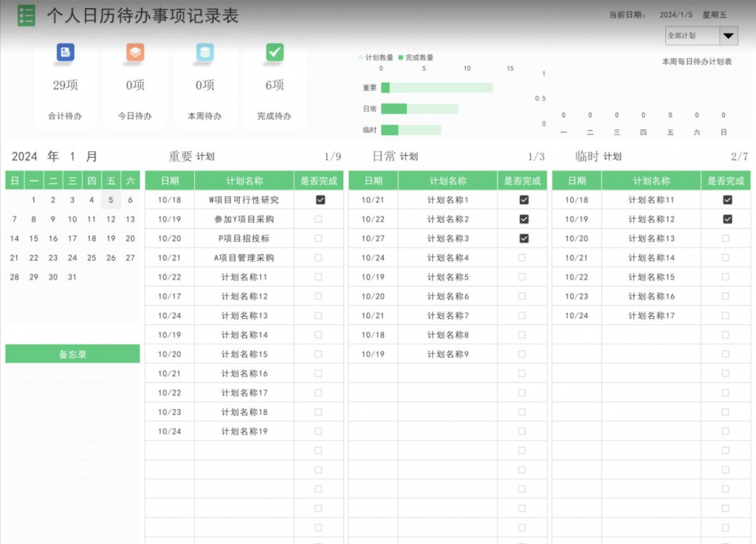756x544 pixels.
Task: Uncheck 计划名称1 in 日常计划
Action: pyautogui.click(x=523, y=199)
